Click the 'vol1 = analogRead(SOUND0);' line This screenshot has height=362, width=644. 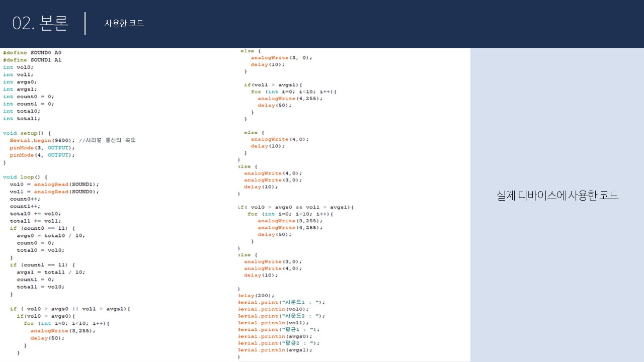pyautogui.click(x=54, y=192)
